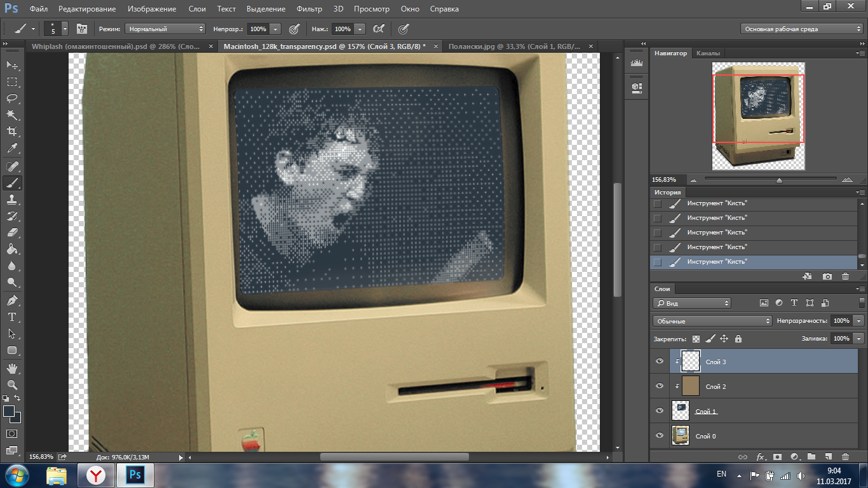Open Windows Start button
The height and width of the screenshot is (488, 868).
point(17,475)
